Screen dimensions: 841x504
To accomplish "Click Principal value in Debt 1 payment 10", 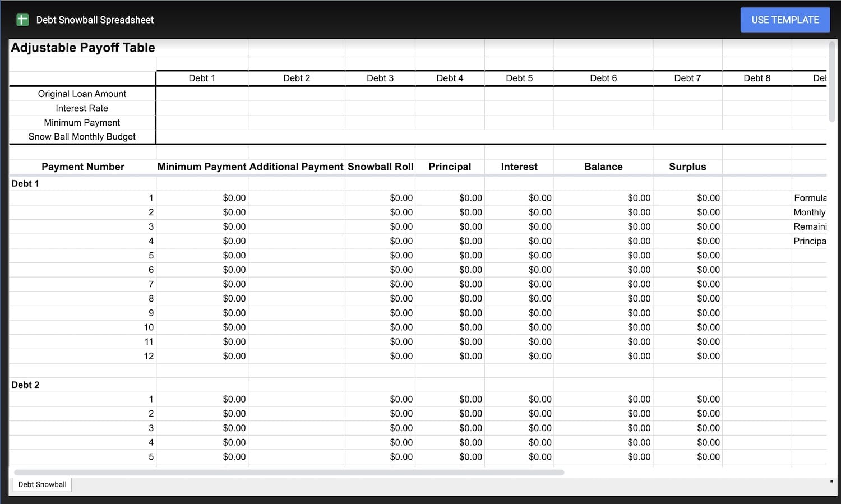I will point(470,327).
